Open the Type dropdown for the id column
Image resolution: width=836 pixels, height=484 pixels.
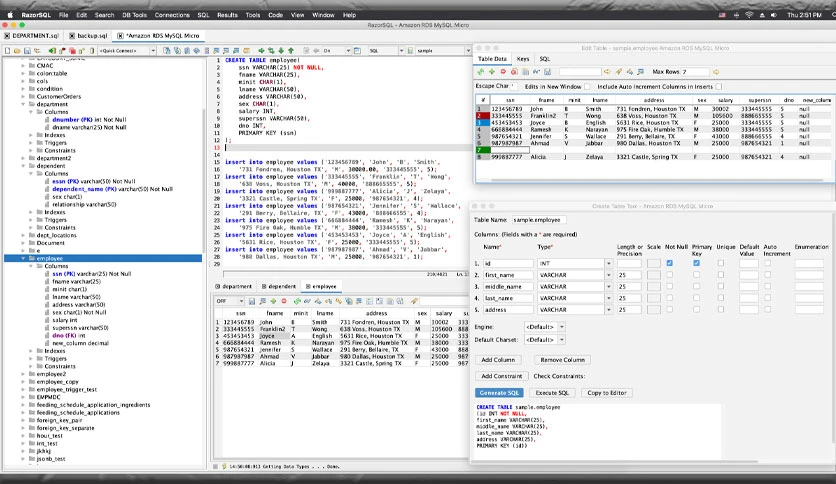point(608,263)
